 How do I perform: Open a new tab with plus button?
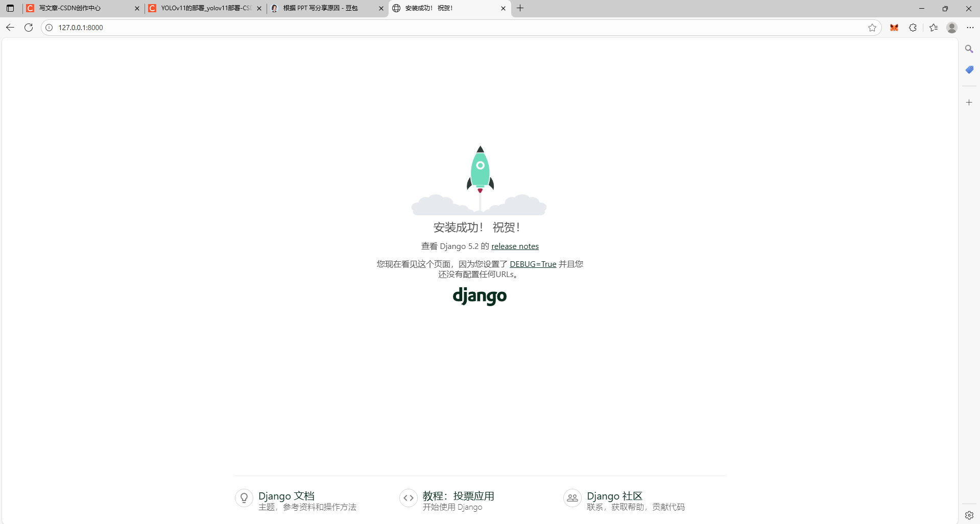click(x=520, y=8)
